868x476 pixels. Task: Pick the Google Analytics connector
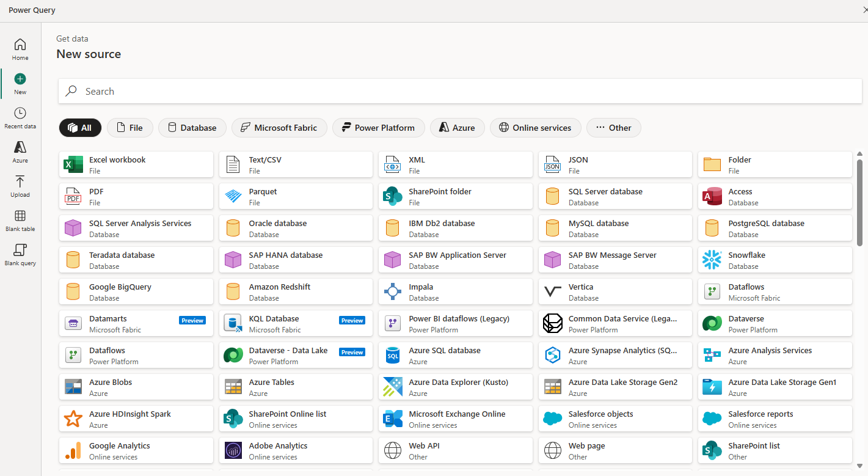coord(136,450)
